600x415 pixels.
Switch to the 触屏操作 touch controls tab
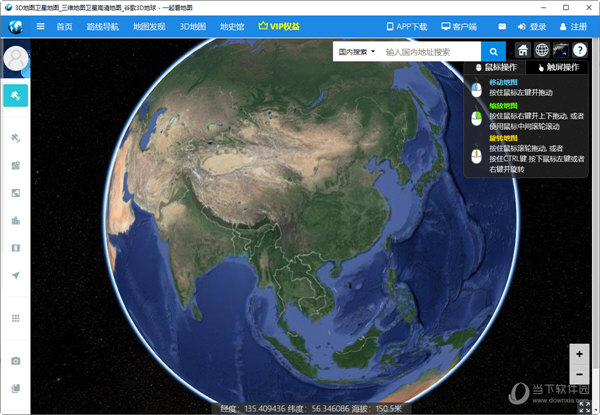(558, 67)
